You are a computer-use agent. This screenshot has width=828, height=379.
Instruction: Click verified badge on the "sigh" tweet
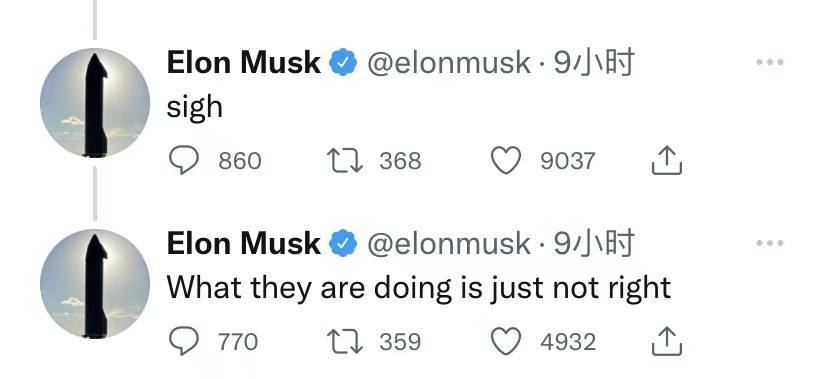tap(343, 62)
